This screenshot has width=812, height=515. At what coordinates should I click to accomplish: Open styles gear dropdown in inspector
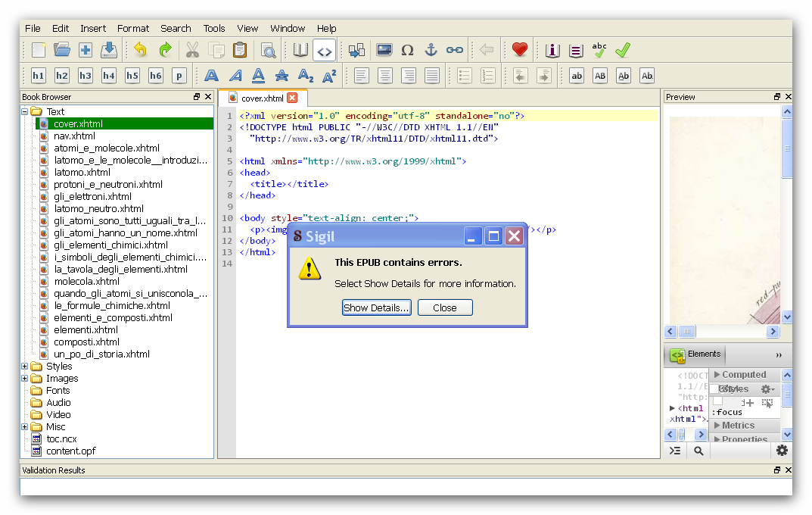pyautogui.click(x=767, y=389)
